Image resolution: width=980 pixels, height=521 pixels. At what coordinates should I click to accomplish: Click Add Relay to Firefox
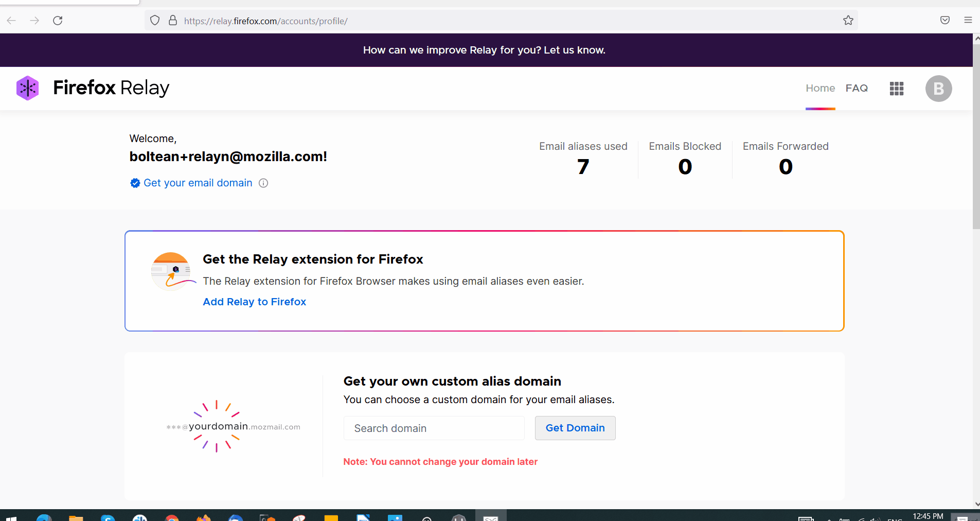point(254,302)
